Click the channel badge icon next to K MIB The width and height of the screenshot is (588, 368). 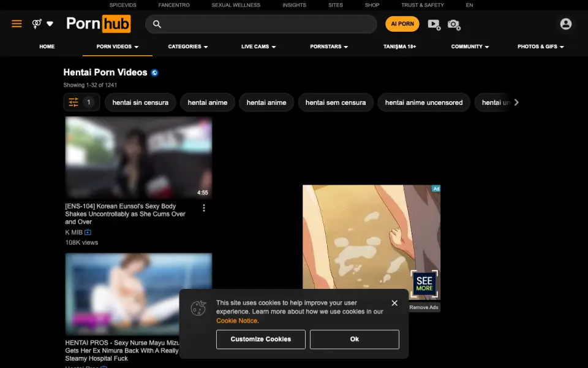88,232
